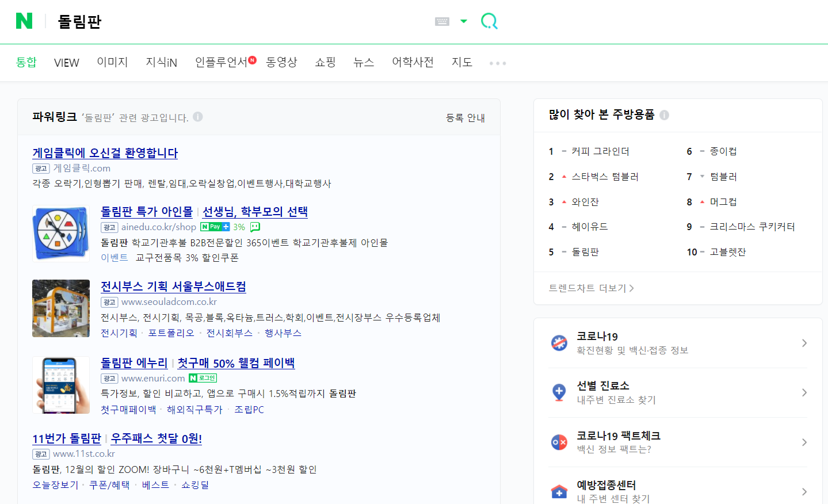Viewport: 828px width, 504px height.
Task: Open 우주패스 첫달 0원! link
Action: click(157, 439)
